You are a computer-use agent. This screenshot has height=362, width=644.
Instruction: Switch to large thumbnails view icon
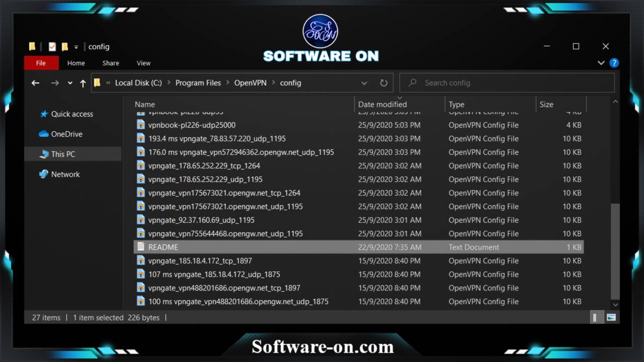click(x=611, y=317)
